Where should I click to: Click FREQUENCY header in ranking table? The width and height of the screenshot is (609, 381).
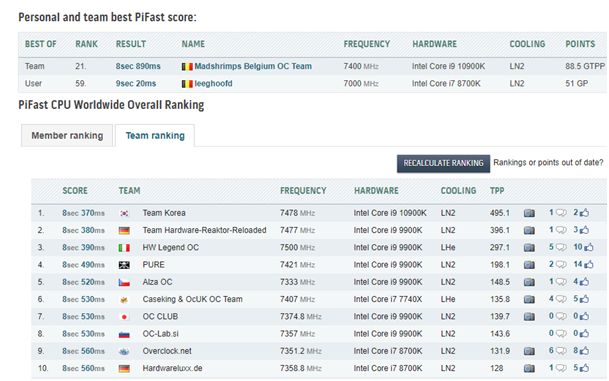coord(303,191)
